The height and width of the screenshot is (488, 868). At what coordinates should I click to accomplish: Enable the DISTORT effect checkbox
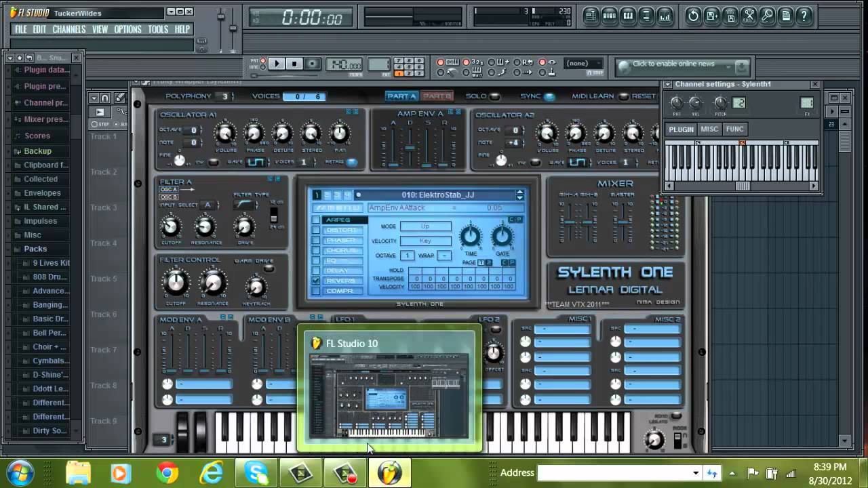point(316,230)
